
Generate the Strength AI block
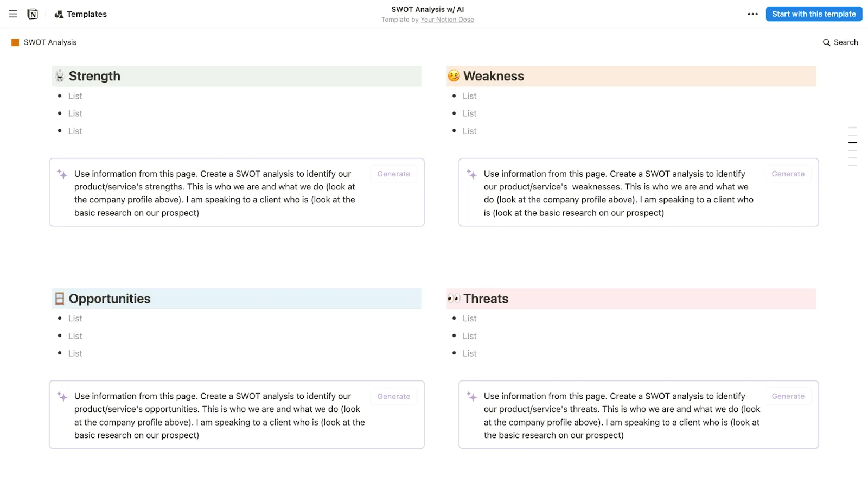pyautogui.click(x=394, y=174)
